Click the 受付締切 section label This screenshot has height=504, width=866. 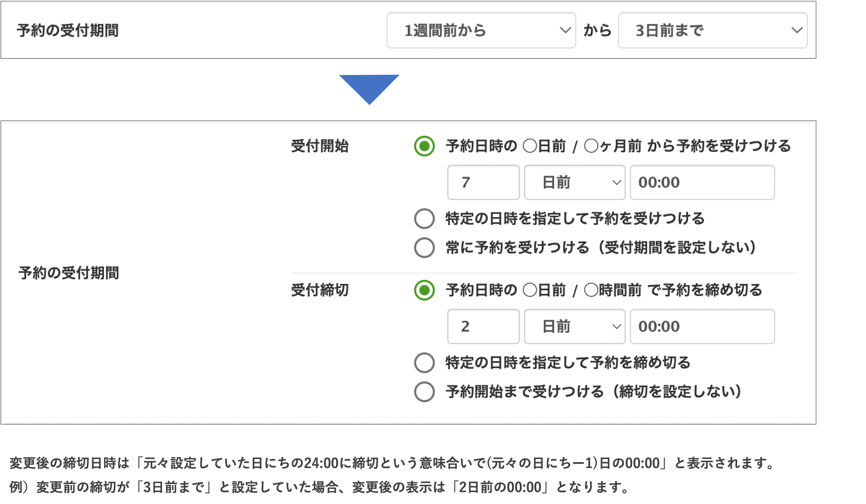click(x=320, y=290)
